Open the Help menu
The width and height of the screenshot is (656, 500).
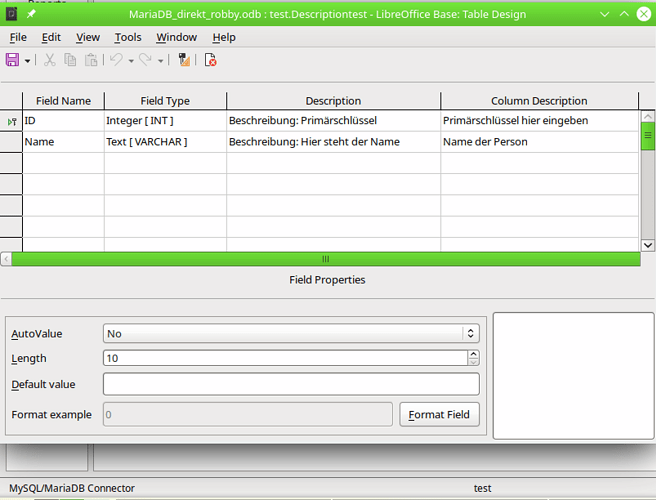click(224, 37)
